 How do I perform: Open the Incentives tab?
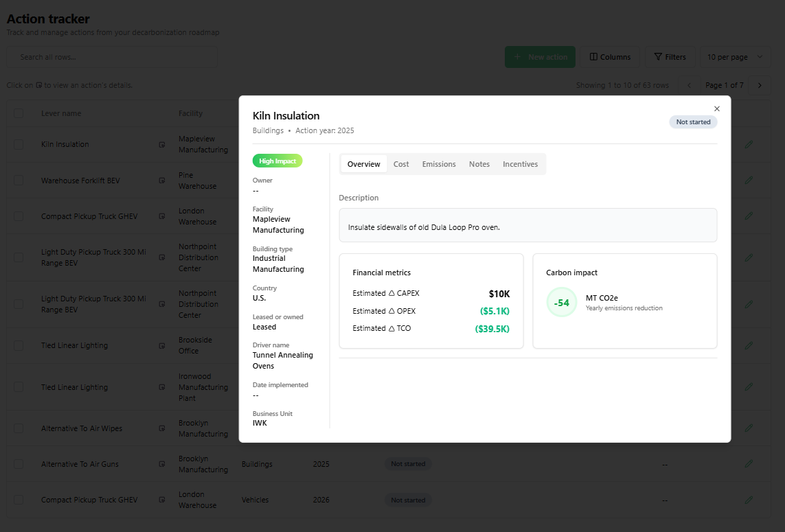click(520, 164)
